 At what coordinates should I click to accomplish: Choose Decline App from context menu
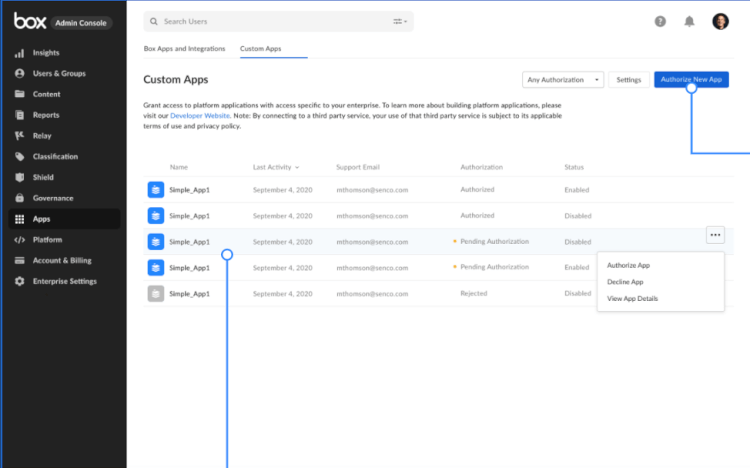625,282
